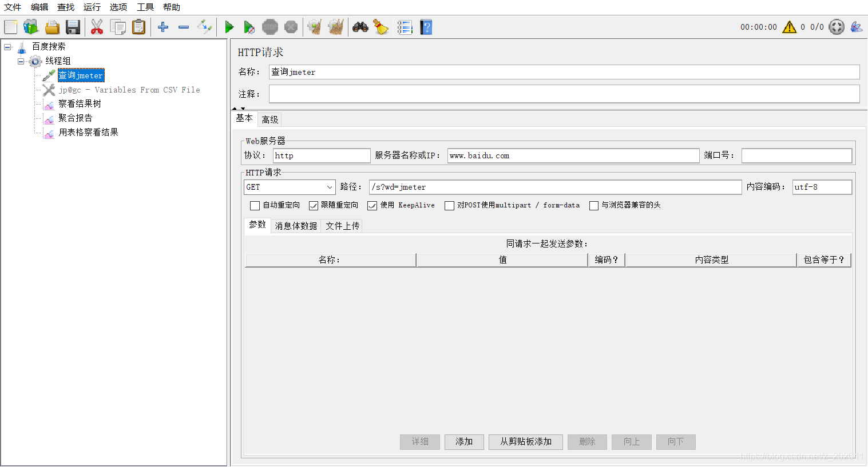Reset search with the brush icon
868x467 pixels.
click(x=381, y=27)
